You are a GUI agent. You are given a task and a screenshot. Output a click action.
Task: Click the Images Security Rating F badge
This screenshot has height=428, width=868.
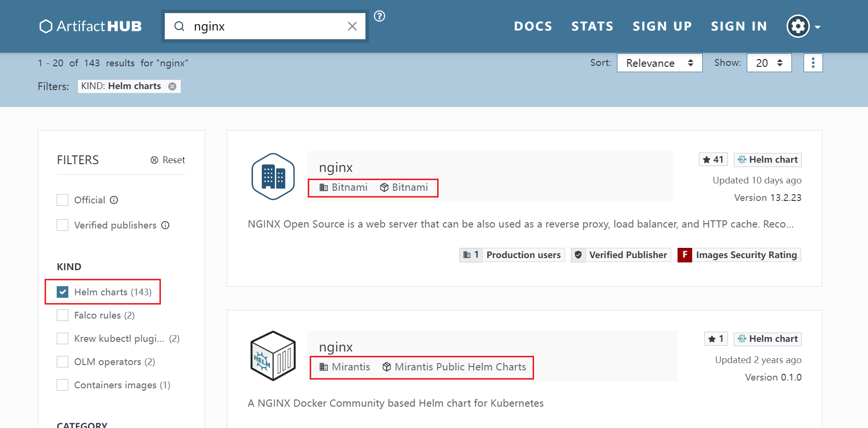tap(739, 255)
